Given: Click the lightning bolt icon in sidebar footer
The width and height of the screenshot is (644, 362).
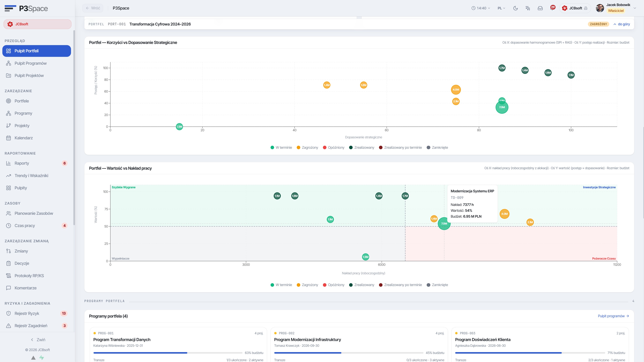Looking at the screenshot, I should [x=42, y=357].
